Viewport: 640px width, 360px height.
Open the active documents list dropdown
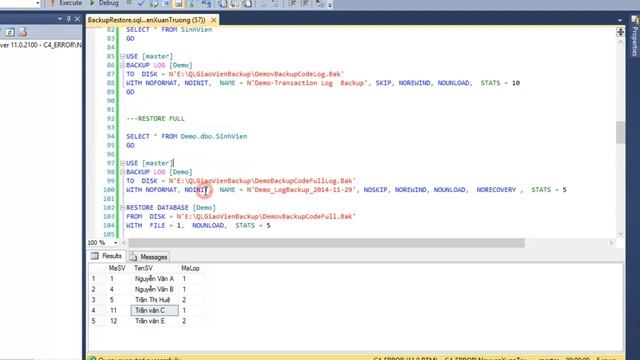click(620, 20)
